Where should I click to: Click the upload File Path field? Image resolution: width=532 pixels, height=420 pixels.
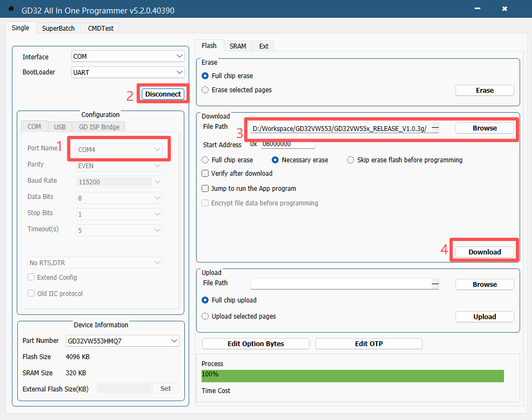341,284
